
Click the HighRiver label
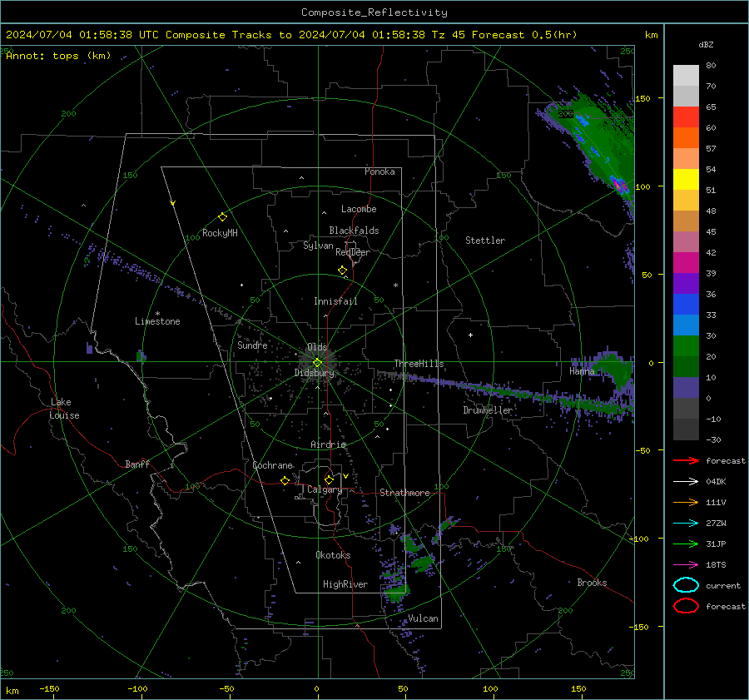coord(345,584)
